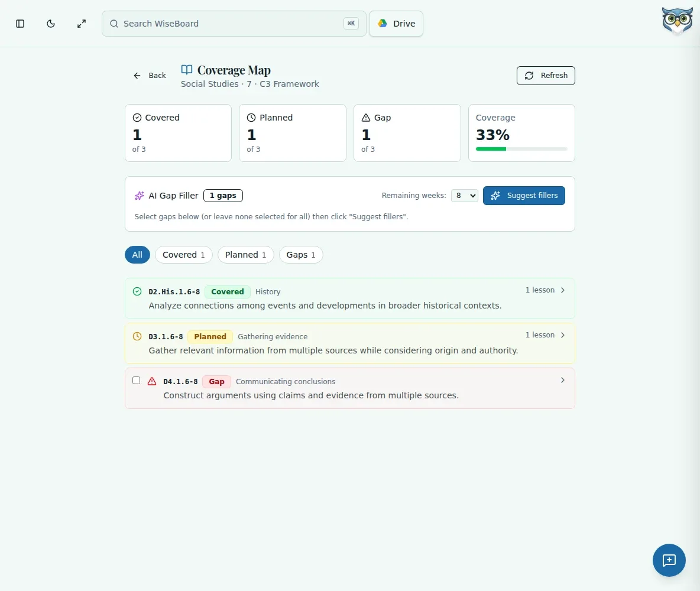The height and width of the screenshot is (591, 700).
Task: Click the back arrow icon
Action: point(137,76)
